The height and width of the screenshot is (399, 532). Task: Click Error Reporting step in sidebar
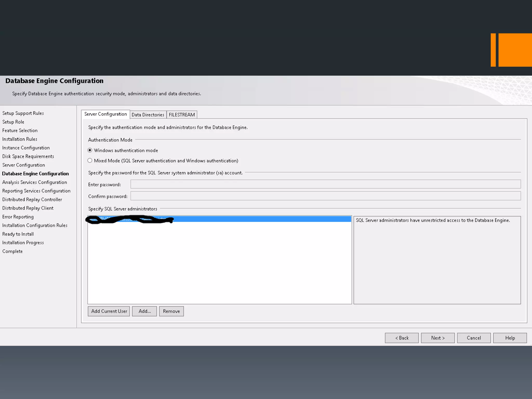click(18, 217)
